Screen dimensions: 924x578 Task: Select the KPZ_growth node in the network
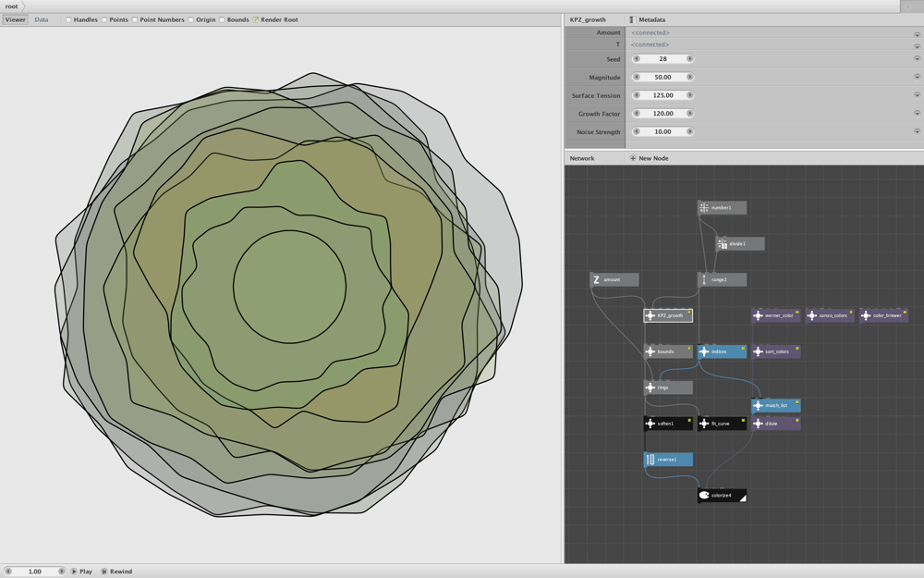pos(668,315)
